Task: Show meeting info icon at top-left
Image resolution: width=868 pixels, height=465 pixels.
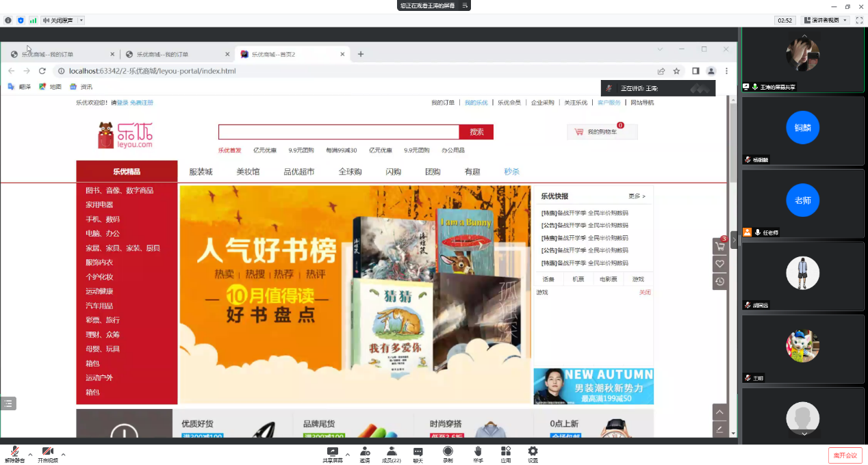Action: tap(8, 21)
